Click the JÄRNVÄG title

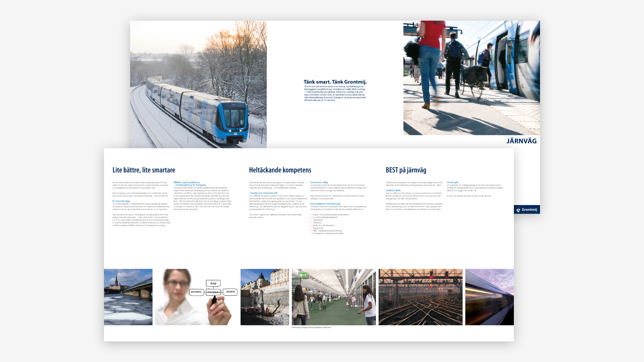[522, 141]
